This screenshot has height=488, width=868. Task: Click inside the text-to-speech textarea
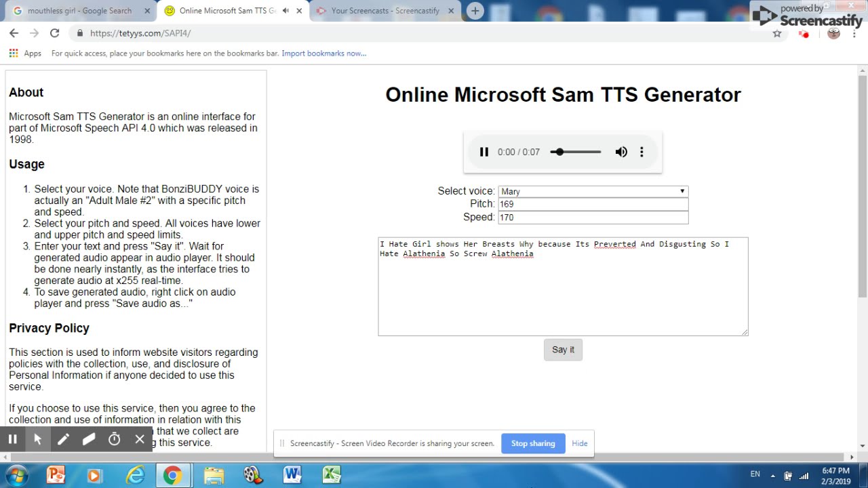[x=563, y=286]
